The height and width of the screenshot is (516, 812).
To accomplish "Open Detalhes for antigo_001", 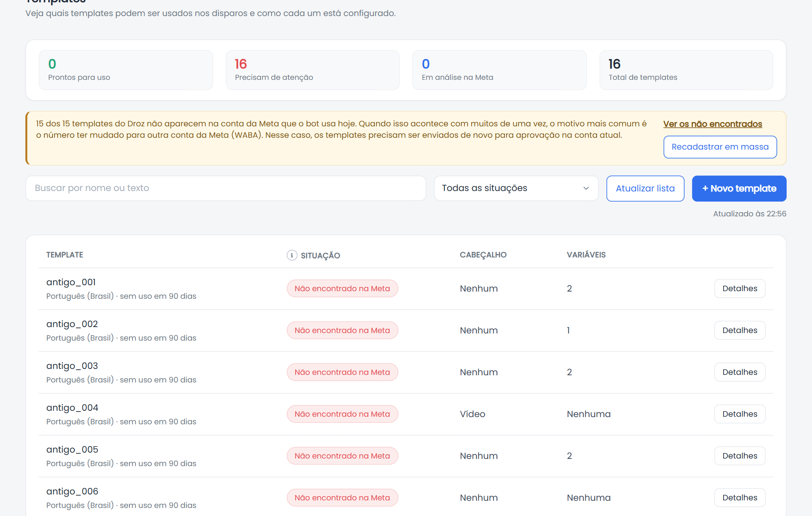I will coord(740,289).
